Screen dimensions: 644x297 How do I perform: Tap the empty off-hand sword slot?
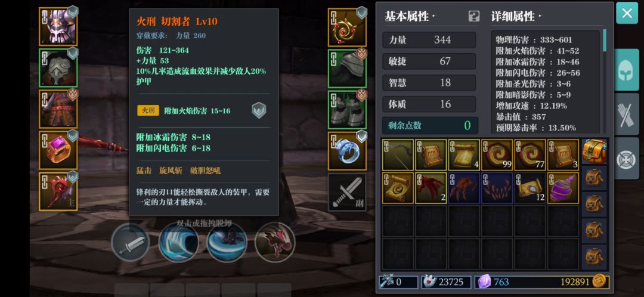point(347,192)
